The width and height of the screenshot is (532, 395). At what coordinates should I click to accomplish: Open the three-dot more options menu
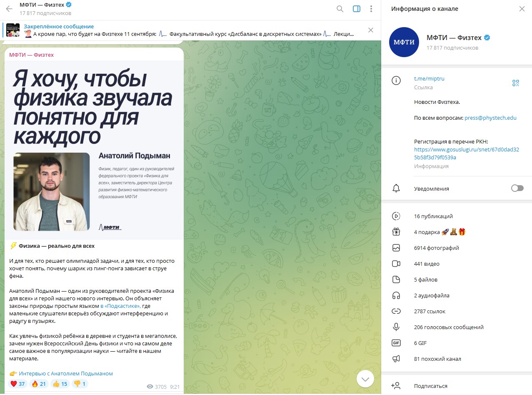[371, 9]
